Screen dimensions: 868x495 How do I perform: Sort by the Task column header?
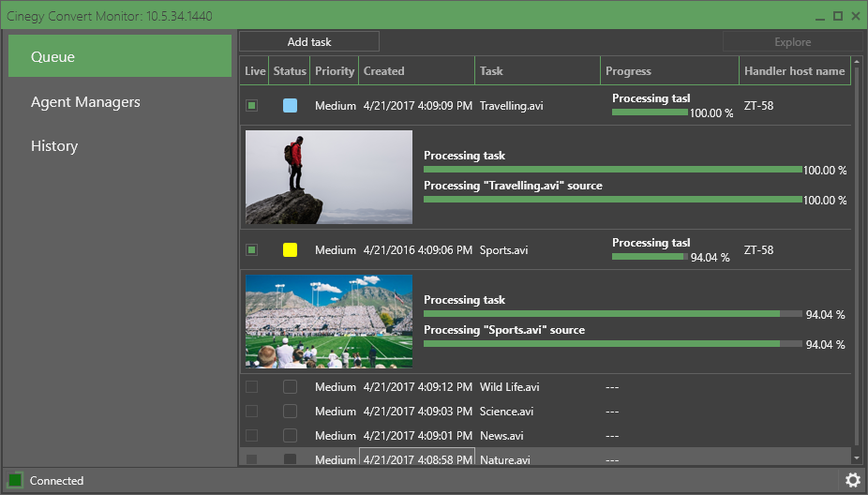point(537,71)
